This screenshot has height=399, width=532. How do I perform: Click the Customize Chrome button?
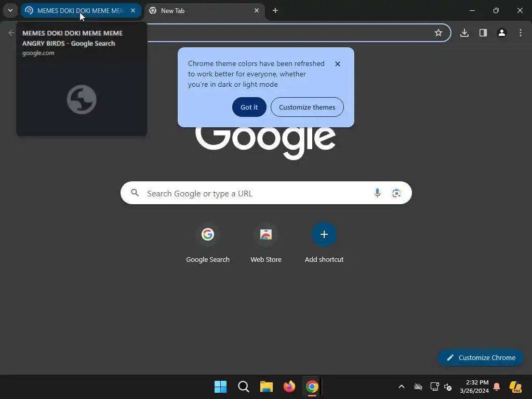(x=481, y=357)
